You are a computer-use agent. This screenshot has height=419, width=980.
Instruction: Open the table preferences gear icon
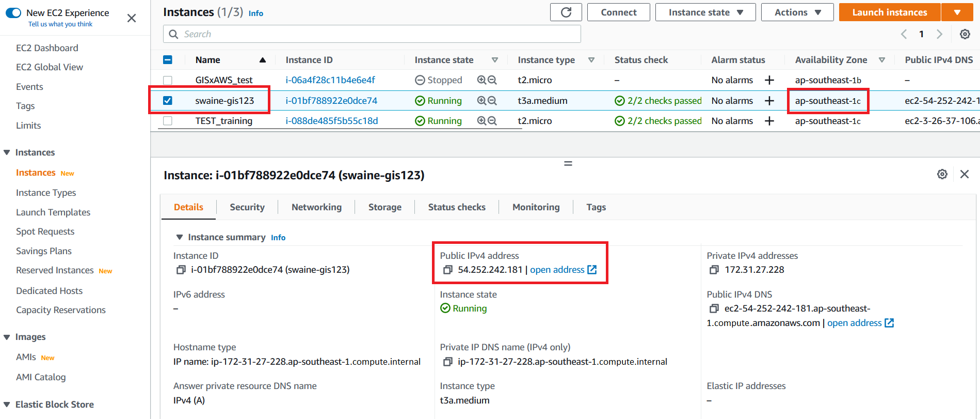pyautogui.click(x=965, y=34)
